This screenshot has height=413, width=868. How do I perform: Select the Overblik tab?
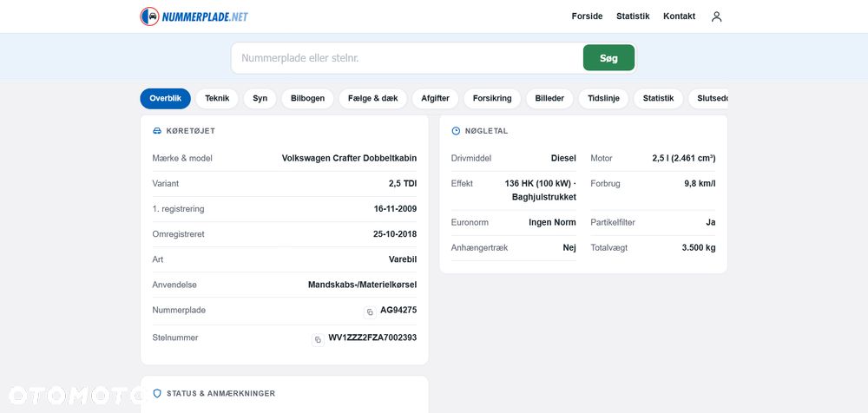(x=166, y=99)
